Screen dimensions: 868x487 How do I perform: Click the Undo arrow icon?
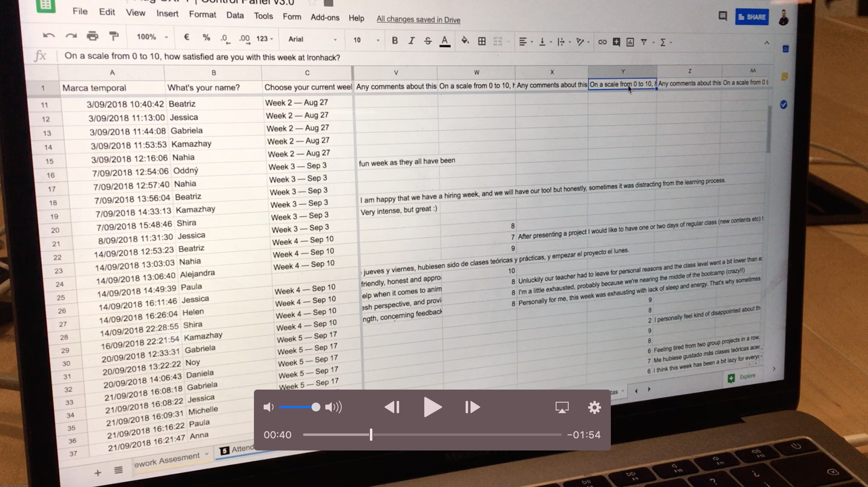tap(49, 36)
